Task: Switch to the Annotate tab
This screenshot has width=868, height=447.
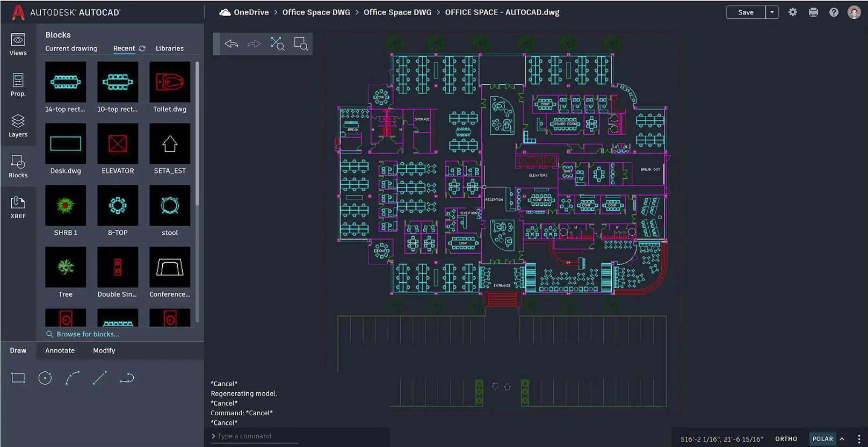Action: pos(60,350)
